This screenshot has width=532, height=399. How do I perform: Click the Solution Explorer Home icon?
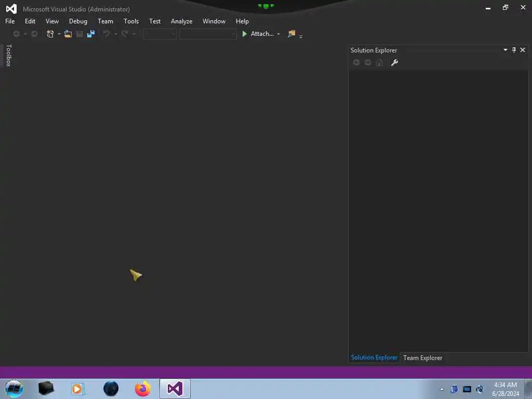(x=379, y=62)
